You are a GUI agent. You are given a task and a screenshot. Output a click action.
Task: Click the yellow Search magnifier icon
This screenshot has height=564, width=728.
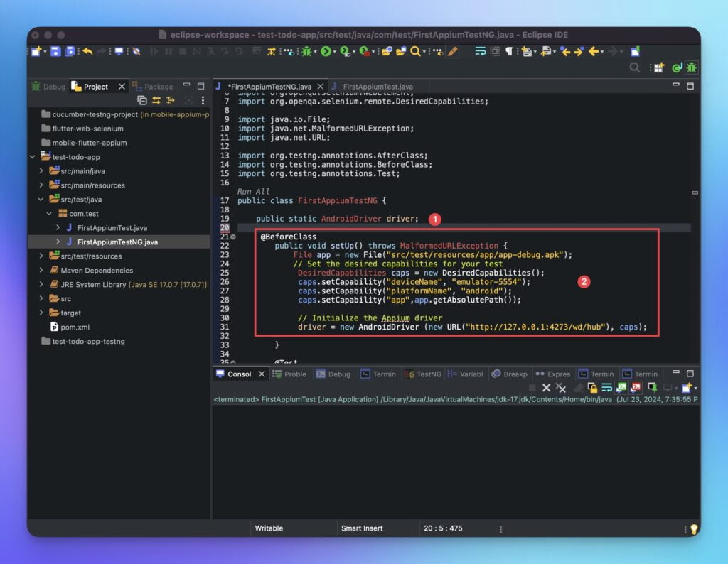(x=415, y=51)
